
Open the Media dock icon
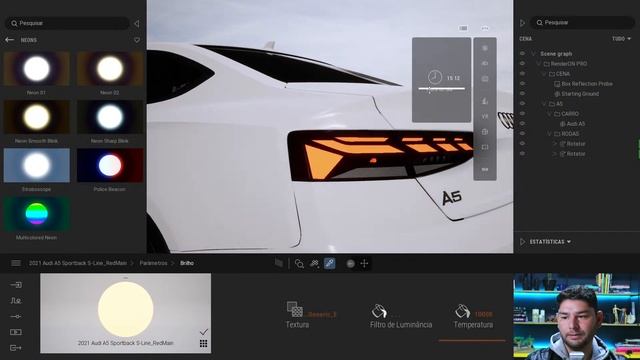pyautogui.click(x=16, y=332)
